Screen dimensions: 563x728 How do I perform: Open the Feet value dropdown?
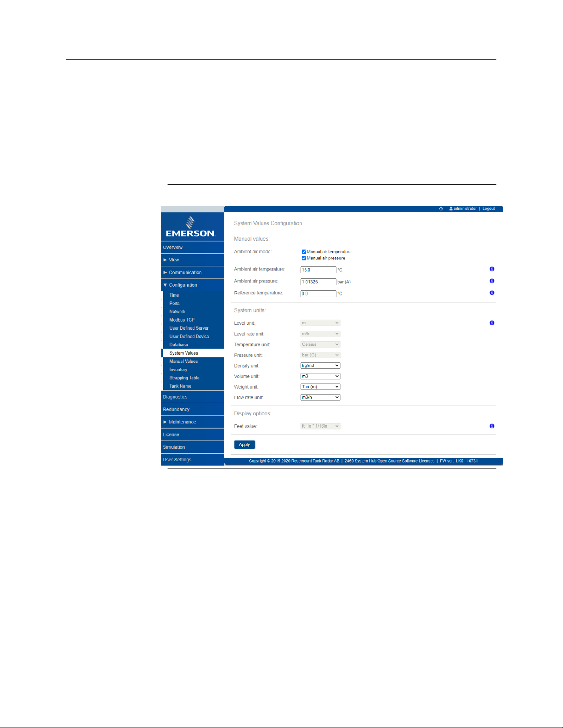point(320,426)
